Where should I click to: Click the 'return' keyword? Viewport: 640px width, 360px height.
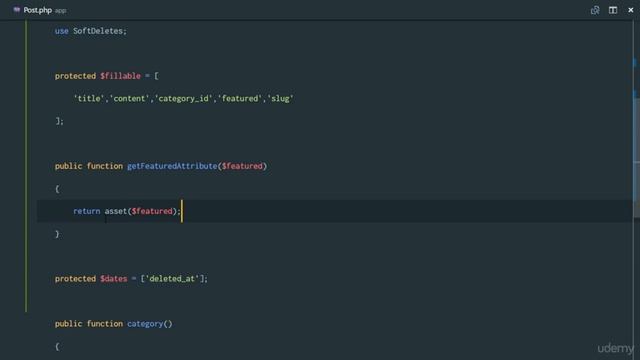click(x=87, y=211)
